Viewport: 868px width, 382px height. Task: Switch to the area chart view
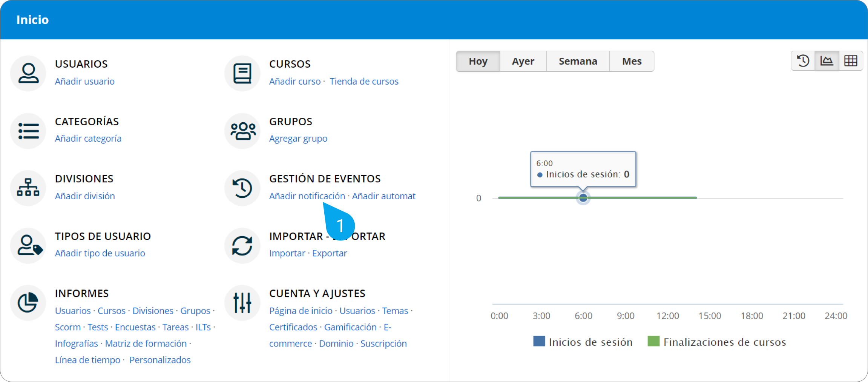(x=827, y=61)
